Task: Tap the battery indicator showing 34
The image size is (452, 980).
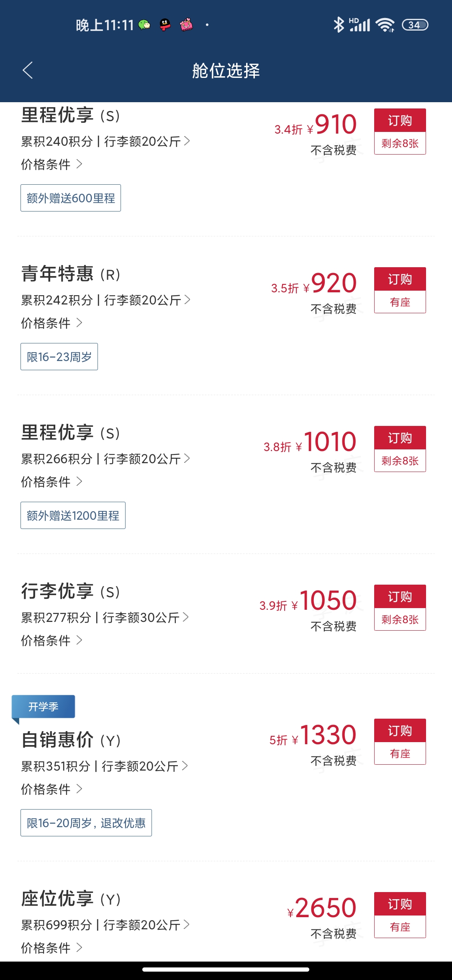Action: pyautogui.click(x=415, y=25)
